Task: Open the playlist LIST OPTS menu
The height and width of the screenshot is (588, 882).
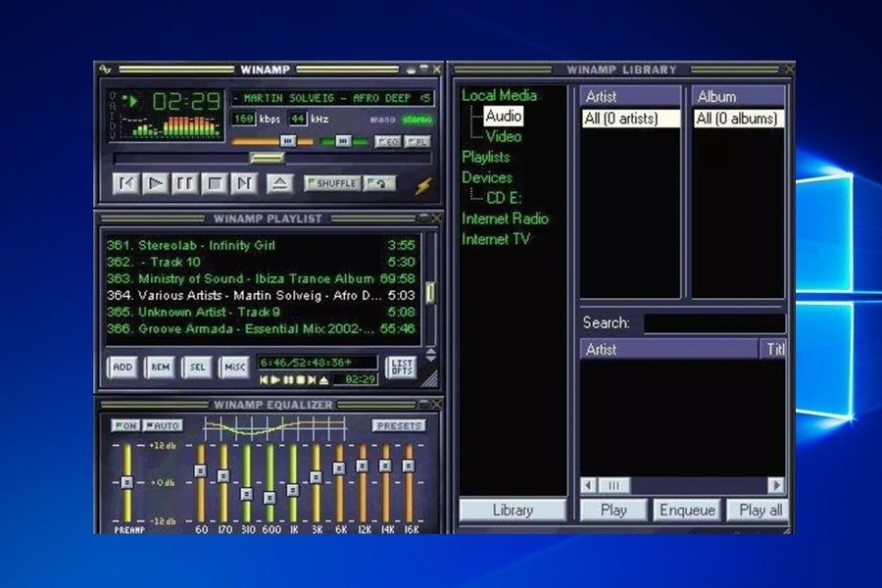Action: coord(402,367)
